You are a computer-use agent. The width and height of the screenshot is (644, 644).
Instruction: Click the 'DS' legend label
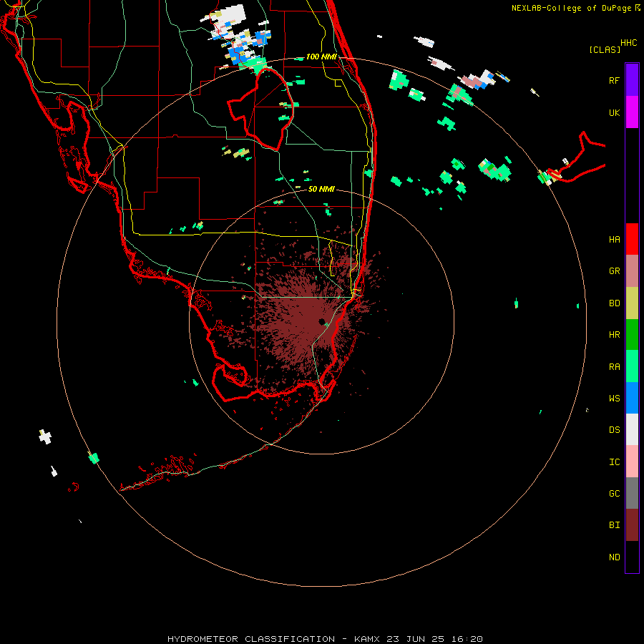[614, 429]
